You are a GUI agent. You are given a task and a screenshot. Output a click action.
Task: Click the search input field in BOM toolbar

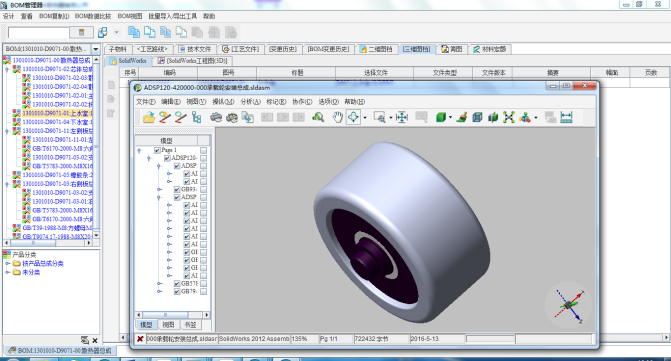(39, 33)
